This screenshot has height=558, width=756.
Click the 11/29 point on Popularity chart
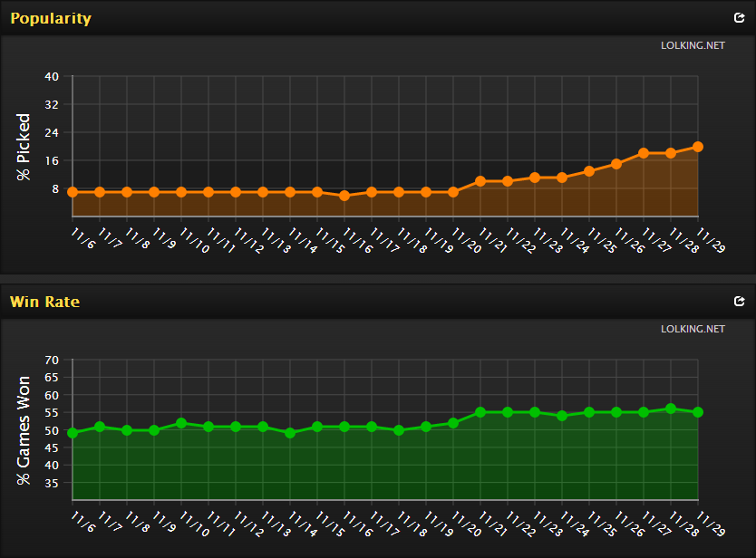tap(698, 147)
